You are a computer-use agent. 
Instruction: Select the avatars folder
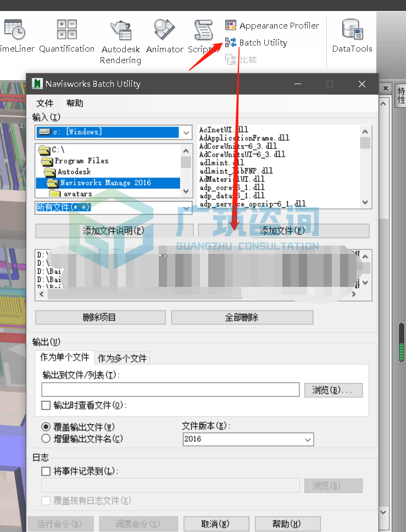tap(70, 194)
